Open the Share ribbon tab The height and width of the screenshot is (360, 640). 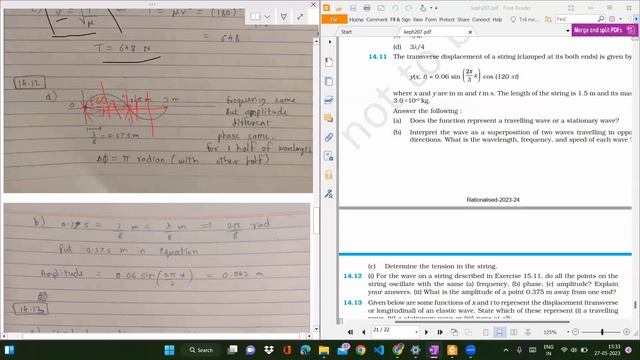(463, 19)
